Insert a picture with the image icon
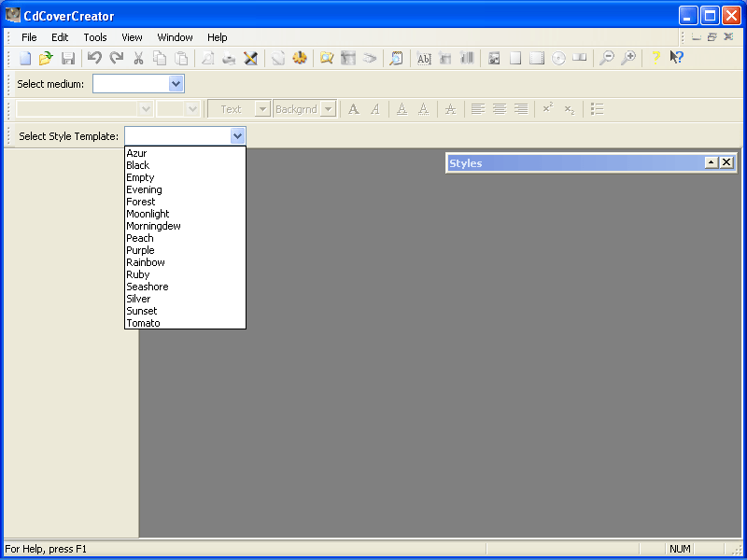Image resolution: width=747 pixels, height=560 pixels. click(494, 58)
